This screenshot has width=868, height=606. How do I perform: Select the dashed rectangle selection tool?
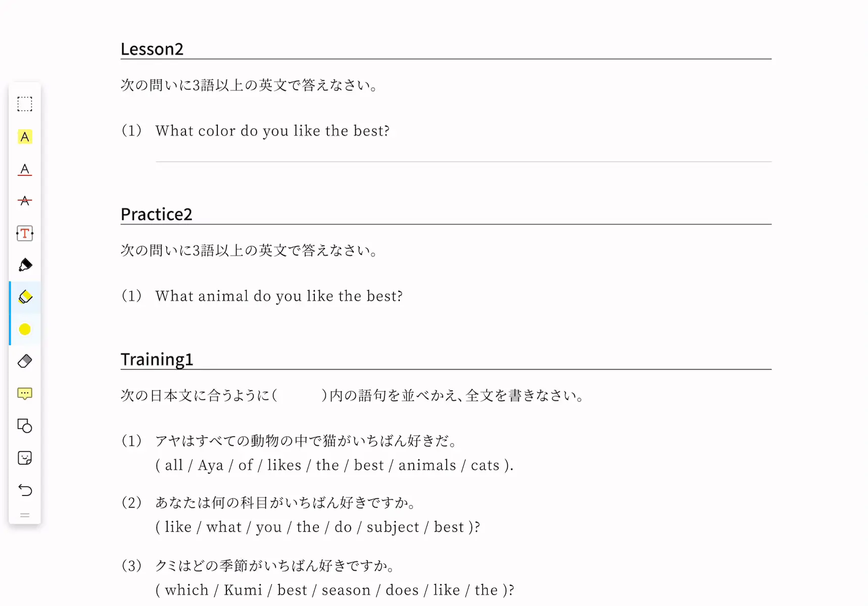click(25, 104)
